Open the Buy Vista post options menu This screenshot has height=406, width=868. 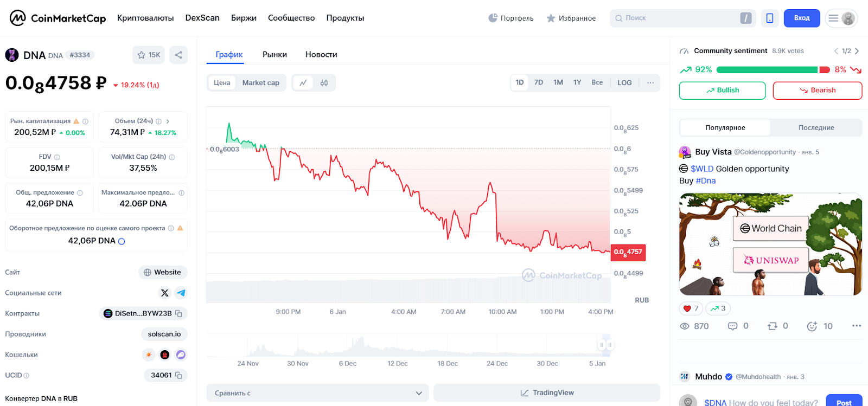point(857,326)
